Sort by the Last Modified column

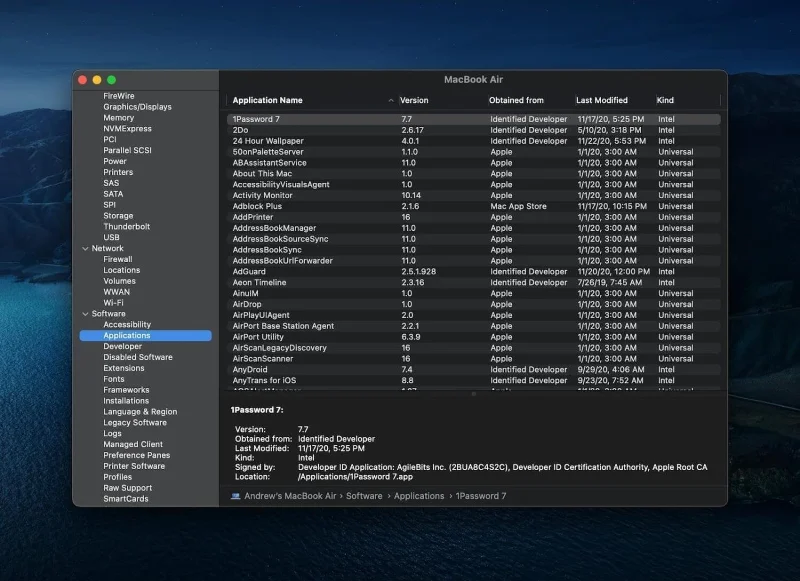[x=602, y=100]
